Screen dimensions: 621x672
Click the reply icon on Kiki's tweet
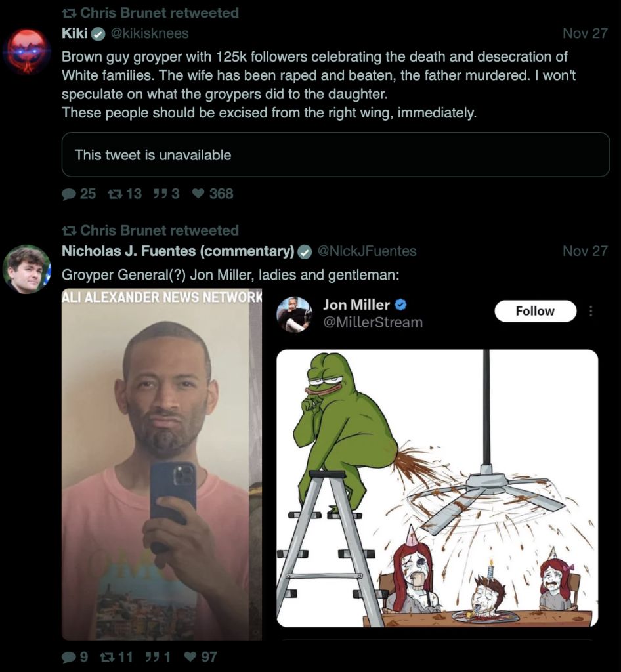(x=68, y=194)
